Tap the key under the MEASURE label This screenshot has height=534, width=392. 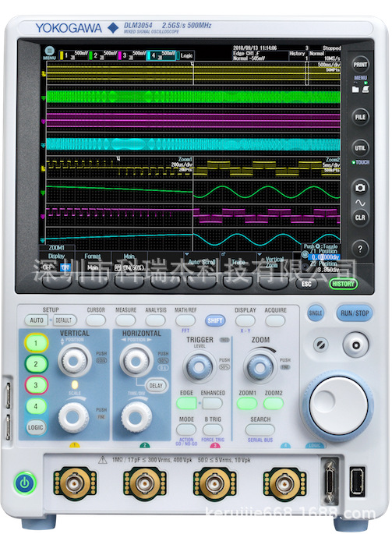pos(125,320)
